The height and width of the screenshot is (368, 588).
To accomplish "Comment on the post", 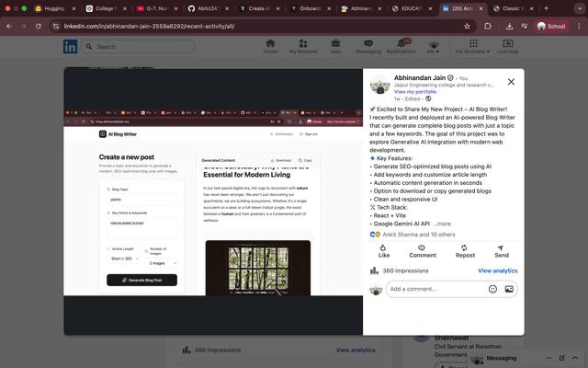I will (x=423, y=251).
